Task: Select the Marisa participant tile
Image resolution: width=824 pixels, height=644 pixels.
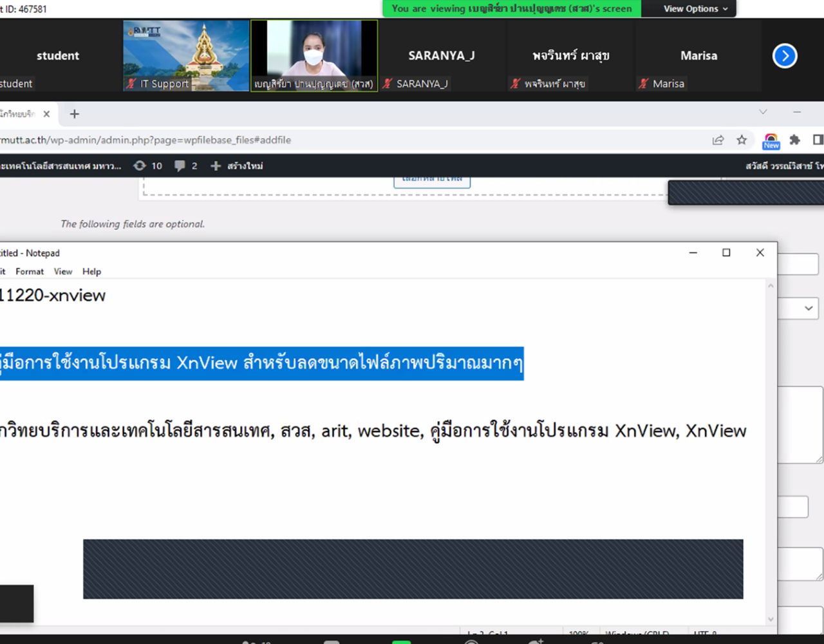Action: 698,55
